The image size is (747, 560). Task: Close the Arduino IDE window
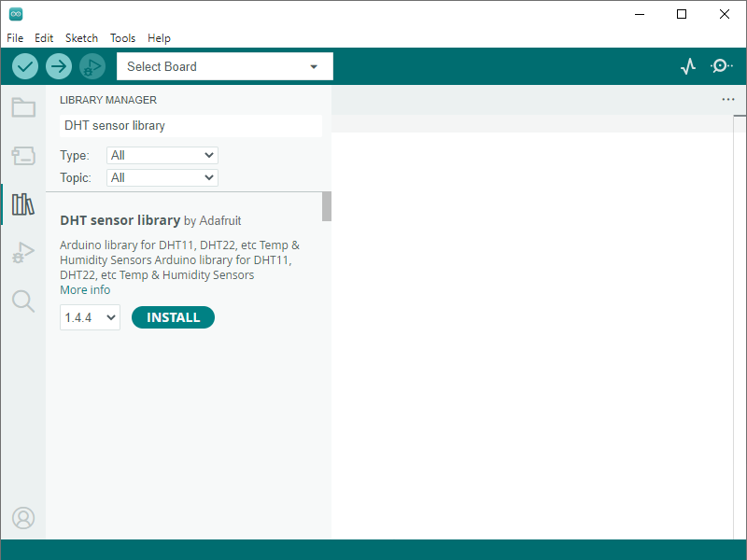tap(725, 14)
